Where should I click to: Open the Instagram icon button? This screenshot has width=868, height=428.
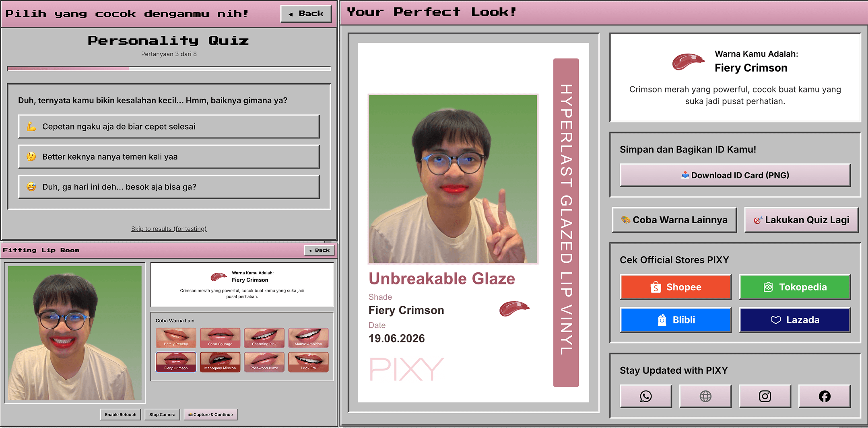click(765, 396)
